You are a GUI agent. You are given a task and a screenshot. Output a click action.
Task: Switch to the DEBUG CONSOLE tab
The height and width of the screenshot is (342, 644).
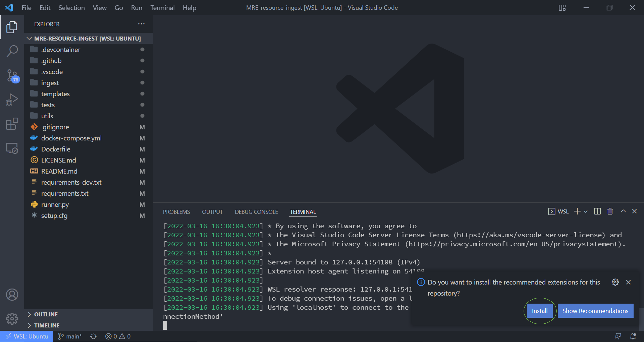[256, 212]
